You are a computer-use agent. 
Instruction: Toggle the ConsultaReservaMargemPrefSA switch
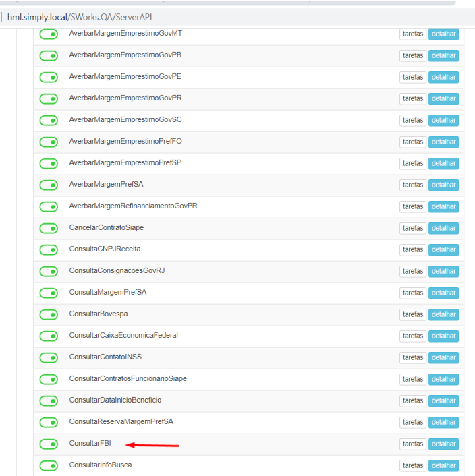tap(49, 422)
